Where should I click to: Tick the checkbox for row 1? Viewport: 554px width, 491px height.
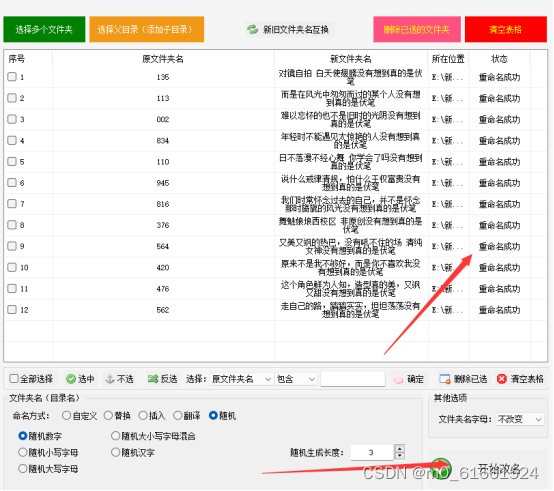pos(12,77)
